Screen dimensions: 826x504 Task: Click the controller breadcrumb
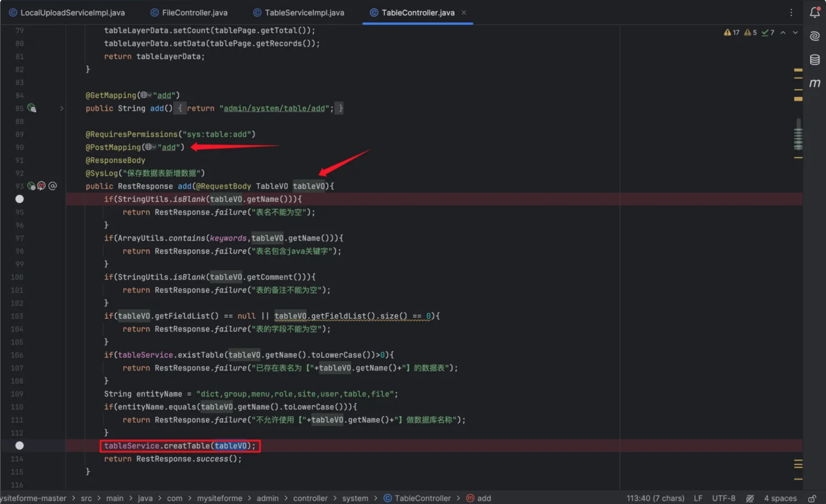(x=310, y=498)
